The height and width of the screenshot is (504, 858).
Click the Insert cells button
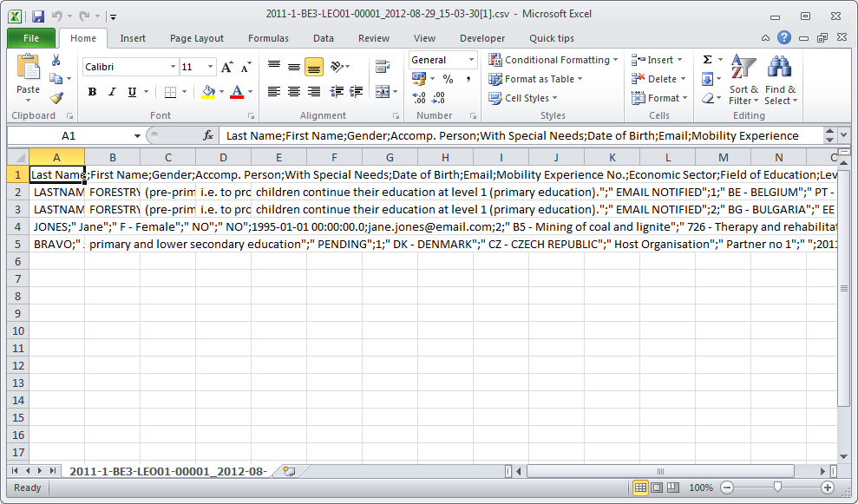pyautogui.click(x=657, y=60)
